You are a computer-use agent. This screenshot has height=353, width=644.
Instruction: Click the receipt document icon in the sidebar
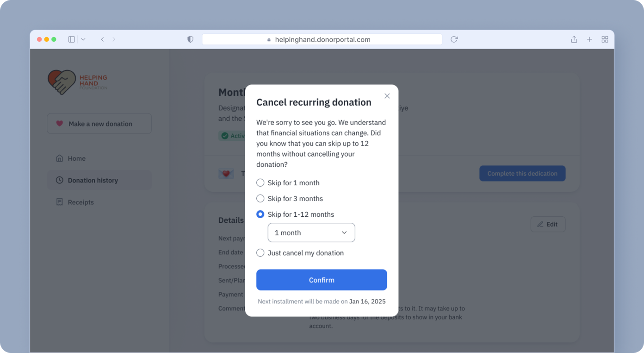tap(60, 202)
